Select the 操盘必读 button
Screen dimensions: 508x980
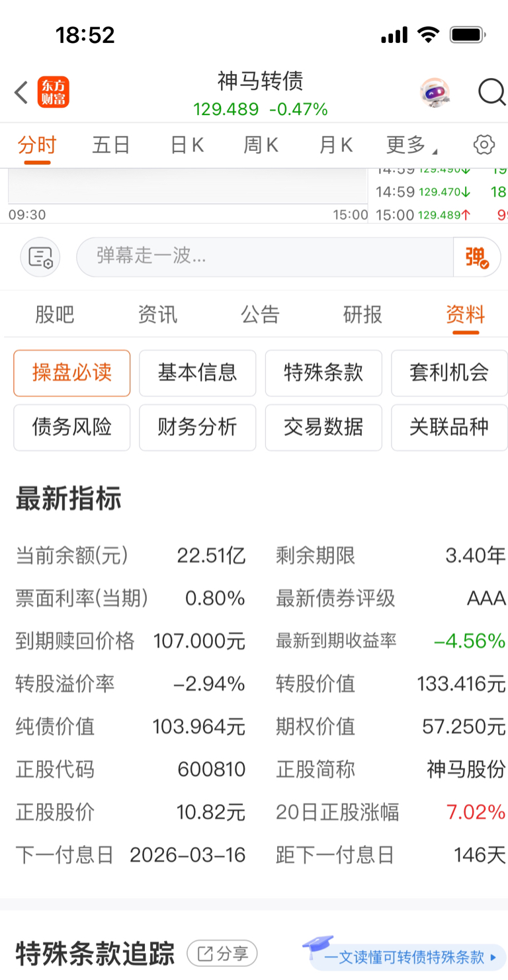point(72,373)
